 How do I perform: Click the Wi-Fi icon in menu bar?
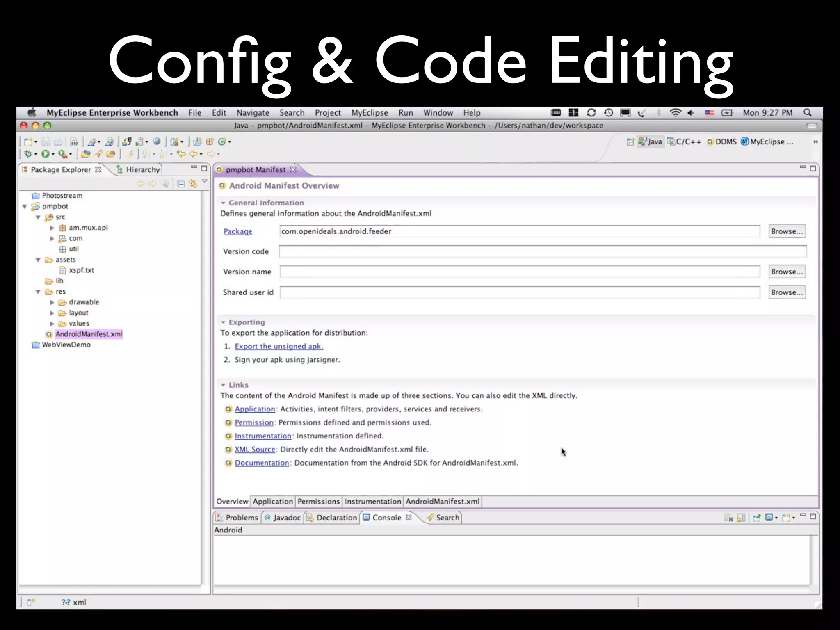[x=675, y=113]
